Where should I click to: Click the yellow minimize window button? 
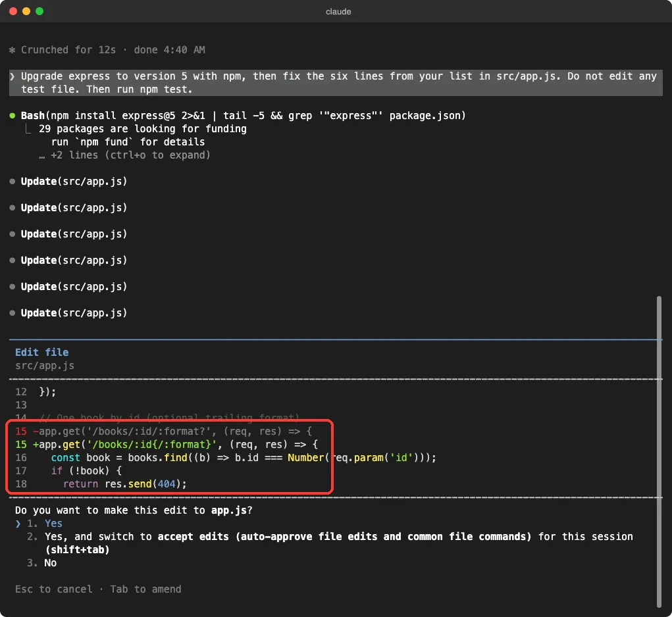coord(26,11)
